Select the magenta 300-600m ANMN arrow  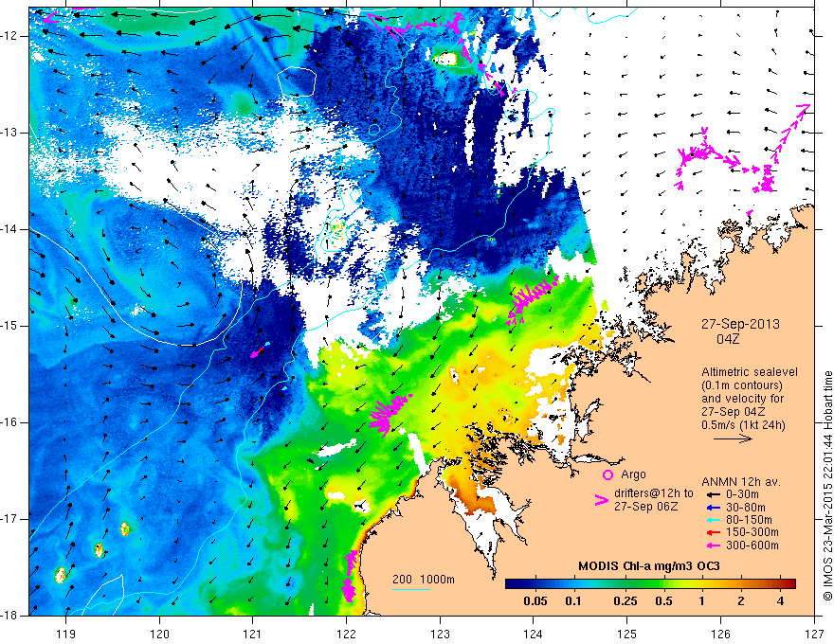[x=713, y=546]
